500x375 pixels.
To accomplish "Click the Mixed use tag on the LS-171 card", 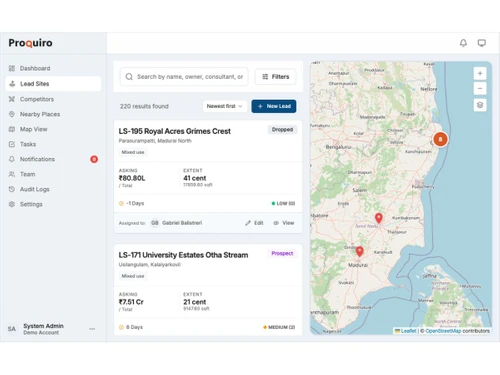I will [133, 276].
